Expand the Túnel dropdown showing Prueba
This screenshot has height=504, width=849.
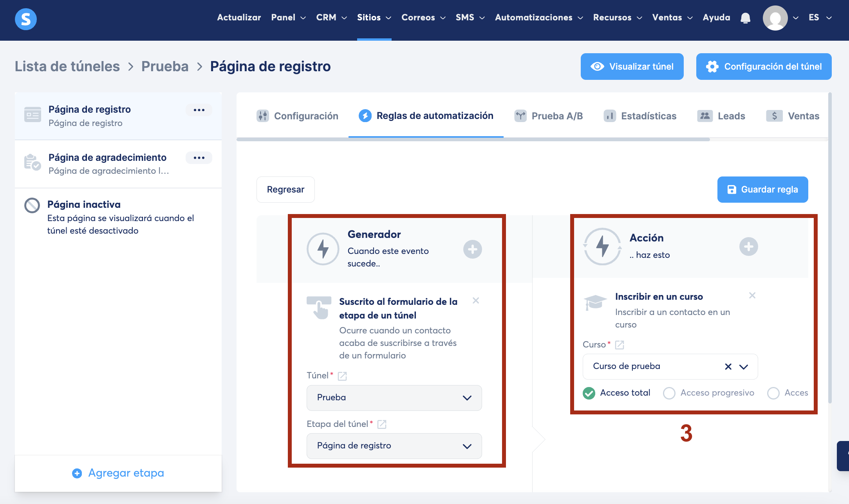[394, 398]
